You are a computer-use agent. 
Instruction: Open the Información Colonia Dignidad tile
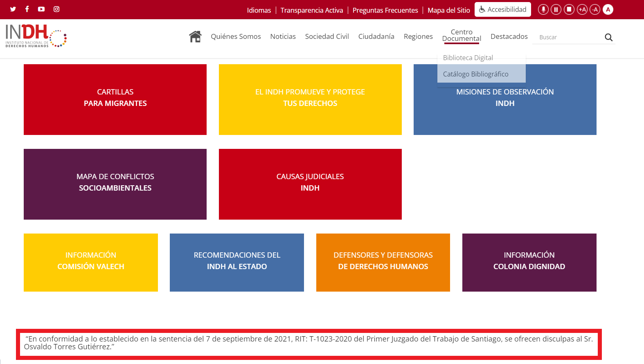point(529,263)
